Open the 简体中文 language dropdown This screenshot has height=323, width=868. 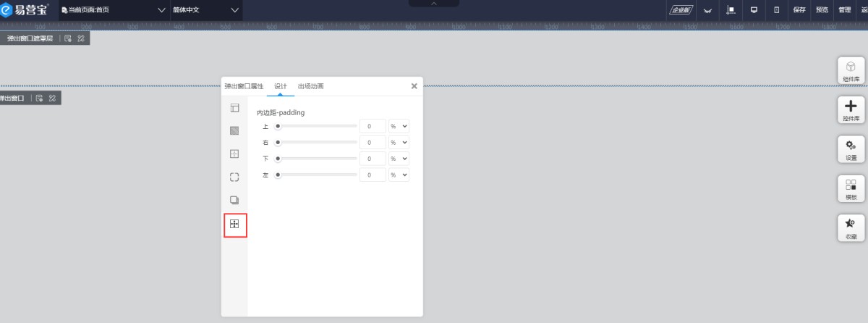[205, 10]
